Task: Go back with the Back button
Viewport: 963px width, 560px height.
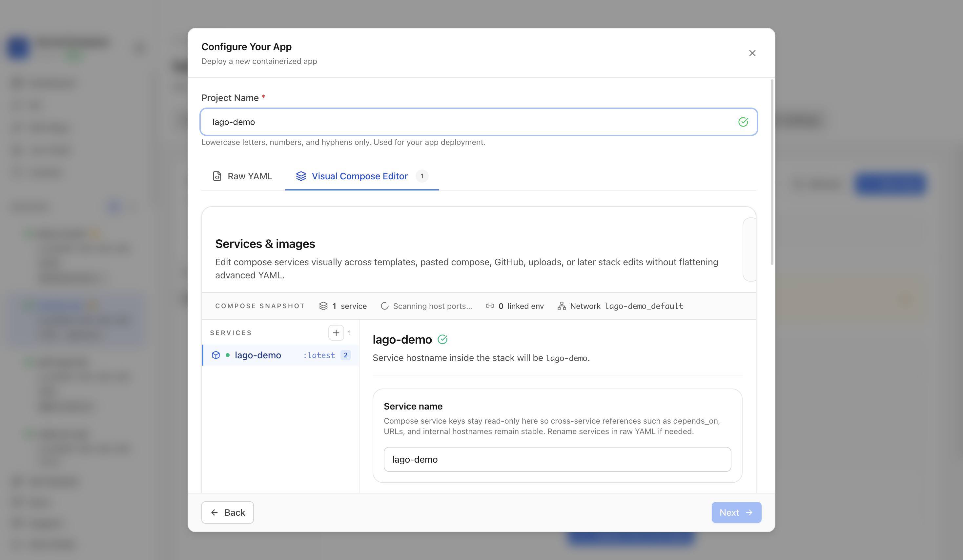Action: click(x=227, y=512)
